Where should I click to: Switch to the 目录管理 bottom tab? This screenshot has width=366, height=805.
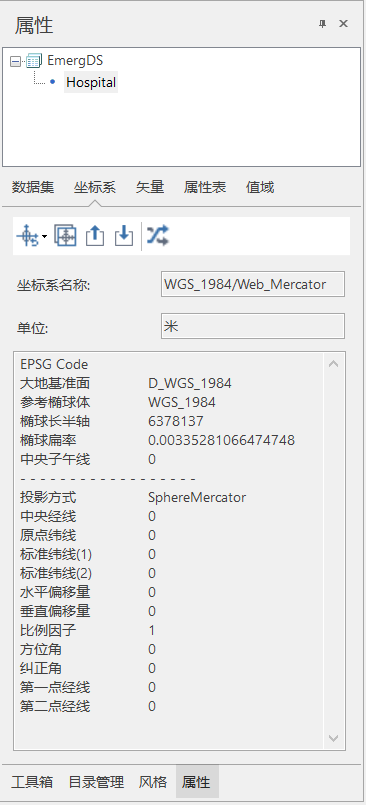[x=97, y=782]
